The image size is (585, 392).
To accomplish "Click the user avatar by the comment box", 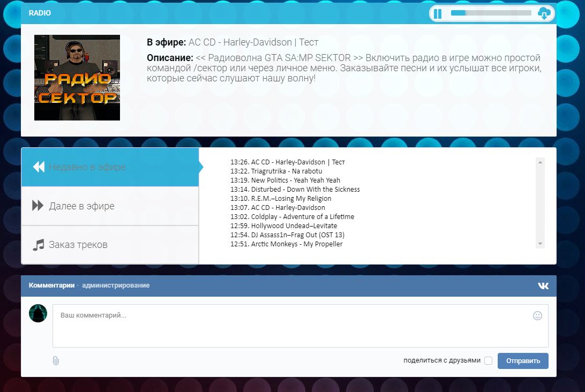I will (38, 313).
